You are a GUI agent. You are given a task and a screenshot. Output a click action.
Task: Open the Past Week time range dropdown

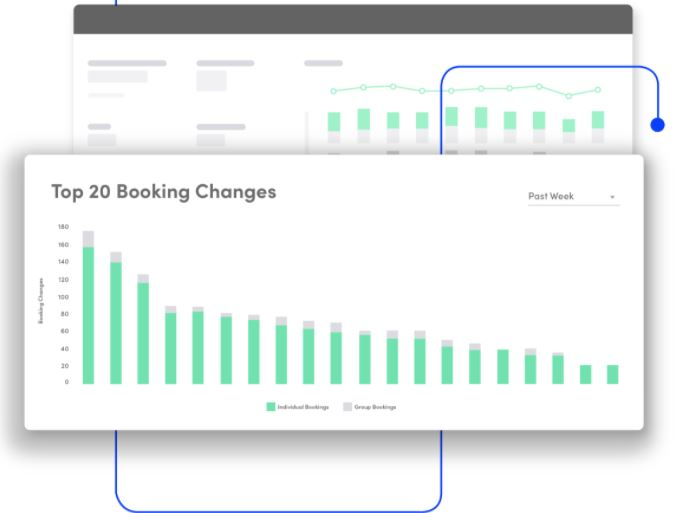pos(573,197)
